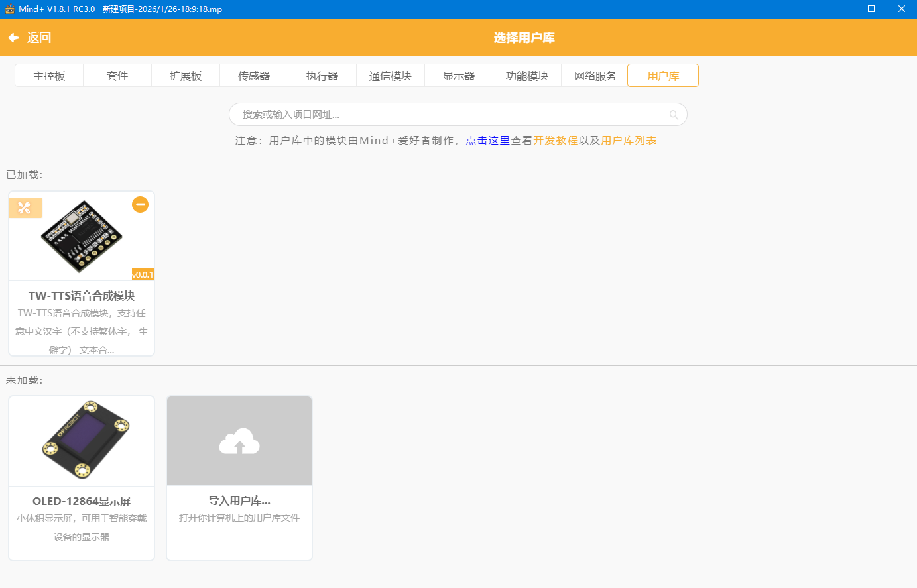Focus the search or project URL field
Image resolution: width=917 pixels, height=588 pixels.
pos(458,115)
